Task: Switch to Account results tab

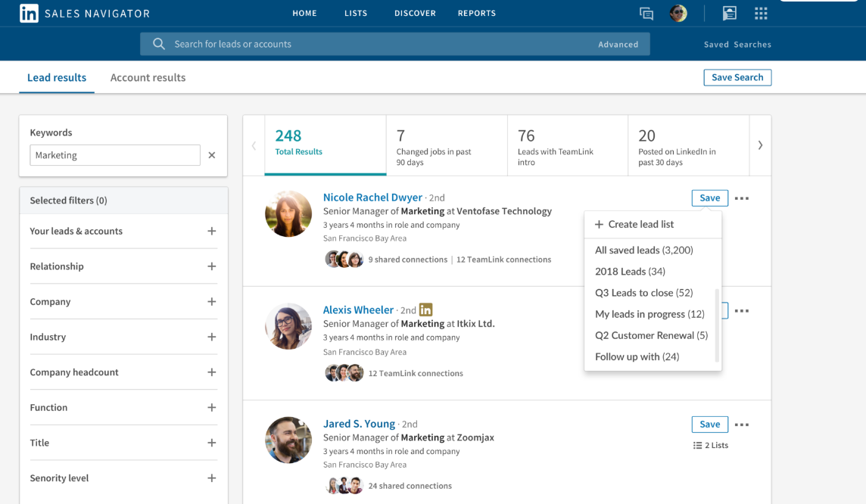Action: coord(148,78)
